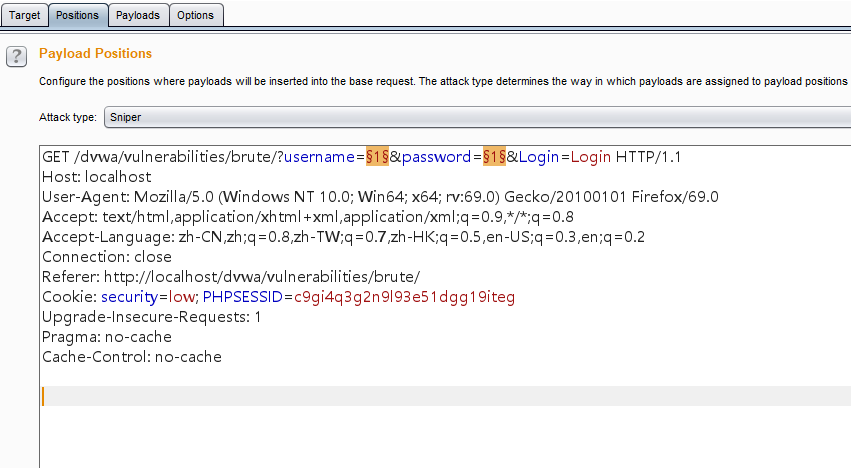Click the security cookie name
This screenshot has width=852, height=468.
(129, 297)
